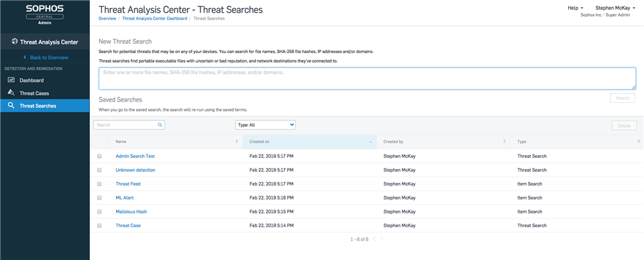Open the Type: All filter dropdown
The width and height of the screenshot is (644, 260).
[266, 125]
